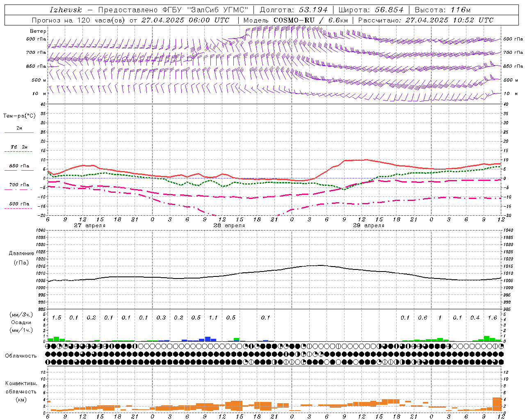Click the "Конвективн." convective cloud label
525x420 pixels.
coord(21,383)
